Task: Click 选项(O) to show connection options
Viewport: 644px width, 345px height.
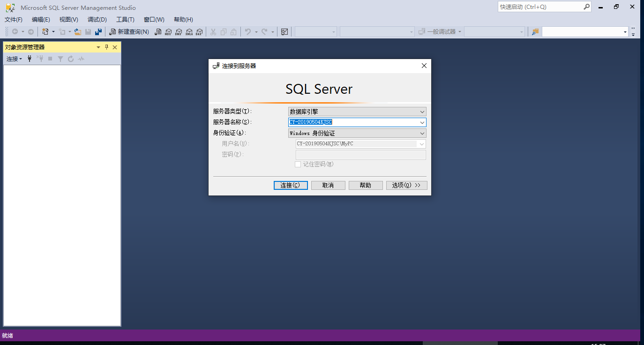Action: pos(406,185)
